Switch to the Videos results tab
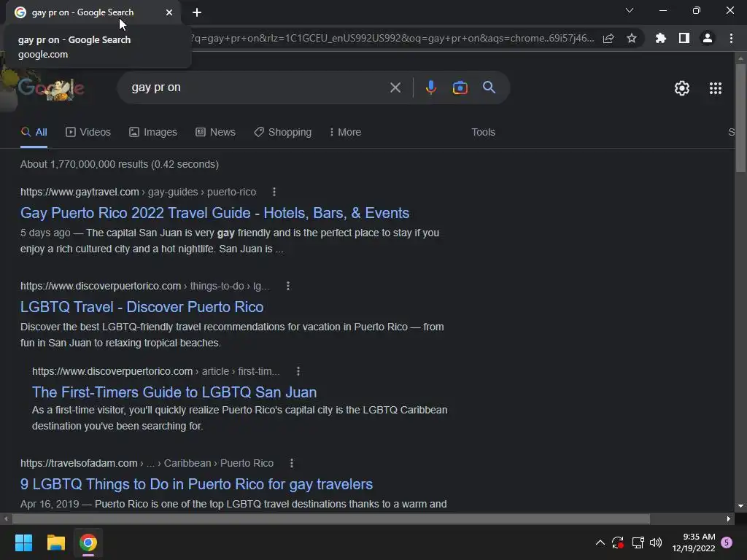The image size is (747, 560). tap(88, 133)
